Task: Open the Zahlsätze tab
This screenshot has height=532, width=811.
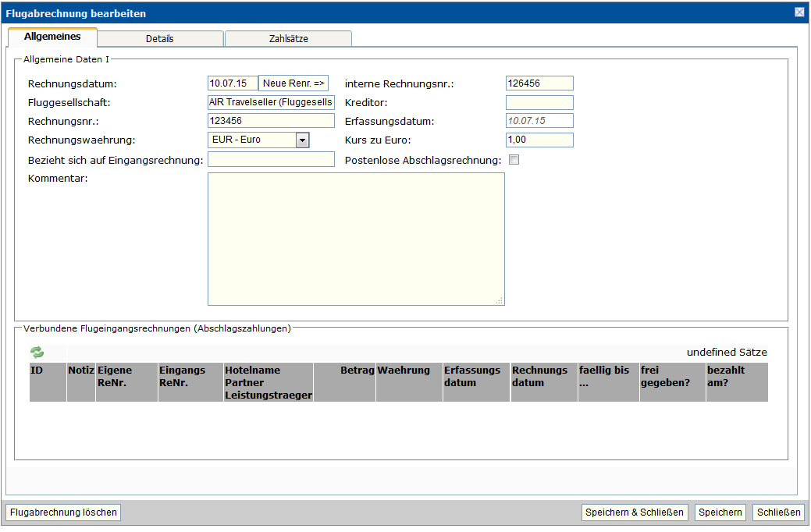Action: 288,38
